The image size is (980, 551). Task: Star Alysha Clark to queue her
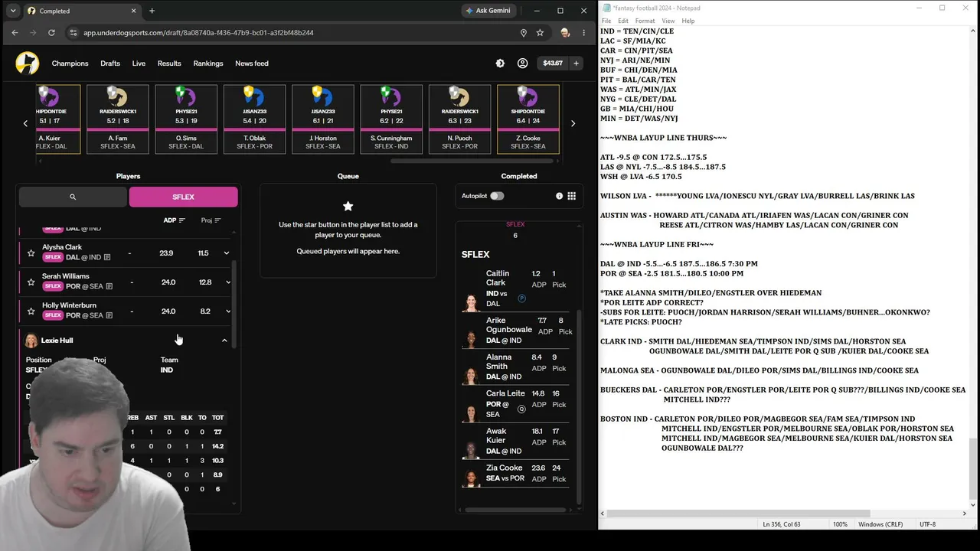point(31,253)
